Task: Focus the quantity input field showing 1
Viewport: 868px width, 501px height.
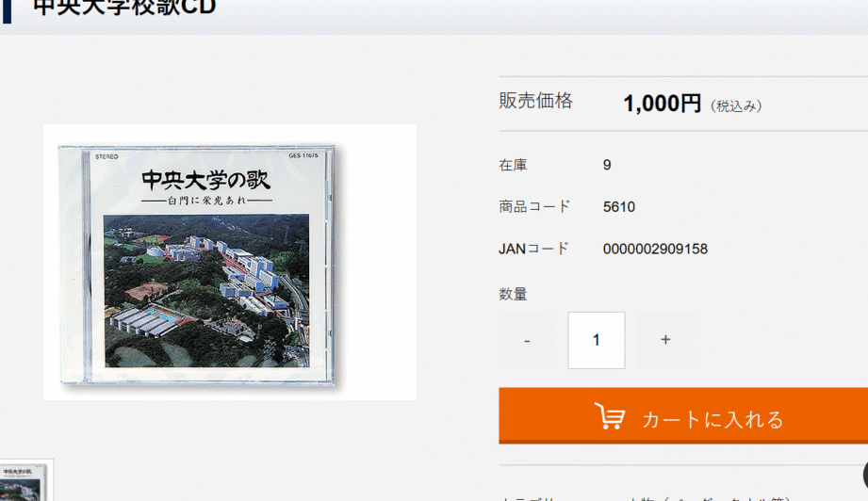Action: click(x=597, y=340)
